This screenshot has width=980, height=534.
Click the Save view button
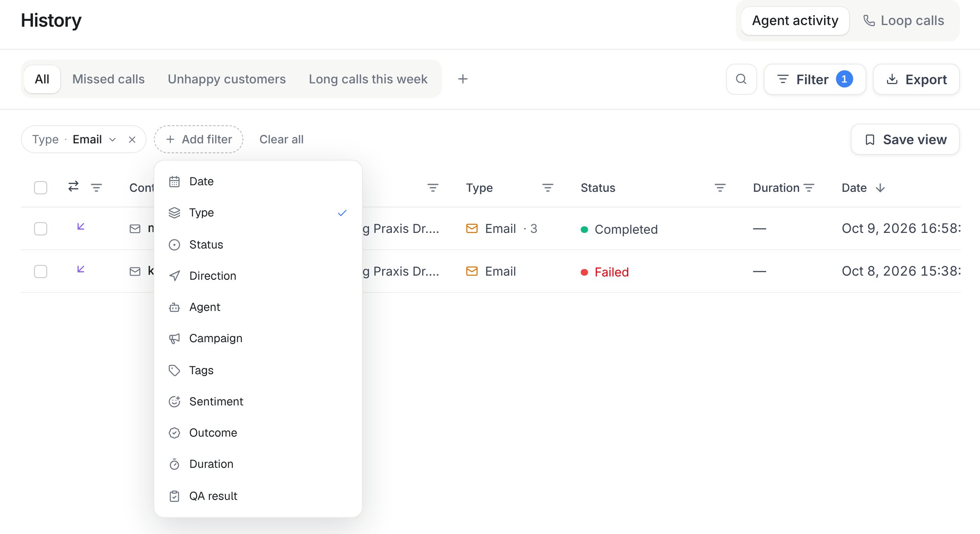pyautogui.click(x=905, y=139)
